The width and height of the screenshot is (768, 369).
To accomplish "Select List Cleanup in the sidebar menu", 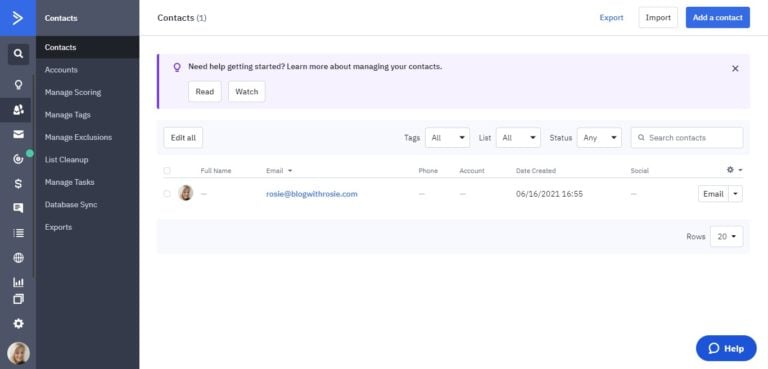I will [x=67, y=159].
